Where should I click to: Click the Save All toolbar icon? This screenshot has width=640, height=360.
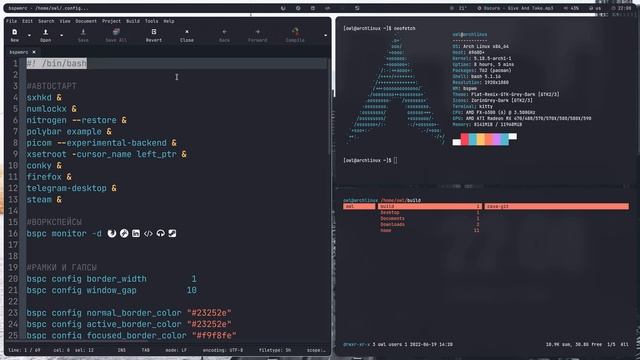point(116,35)
